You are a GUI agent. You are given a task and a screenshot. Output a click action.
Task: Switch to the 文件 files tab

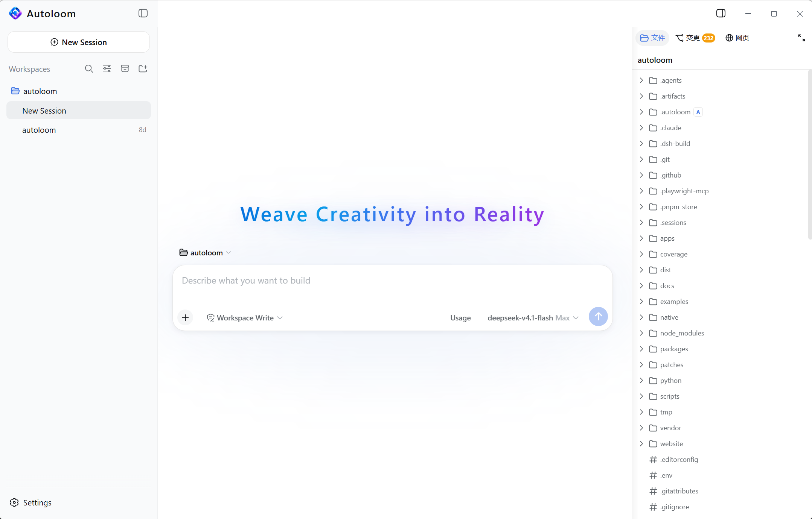pyautogui.click(x=653, y=38)
